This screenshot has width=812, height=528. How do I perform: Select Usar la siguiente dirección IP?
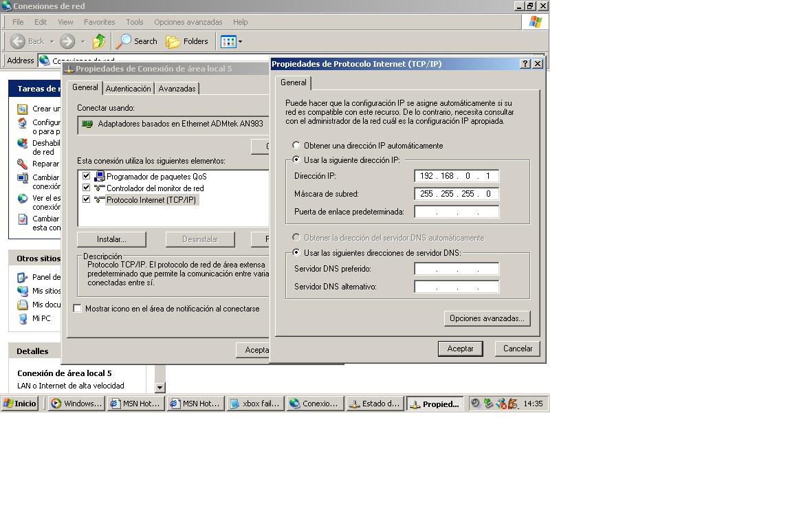tap(296, 159)
